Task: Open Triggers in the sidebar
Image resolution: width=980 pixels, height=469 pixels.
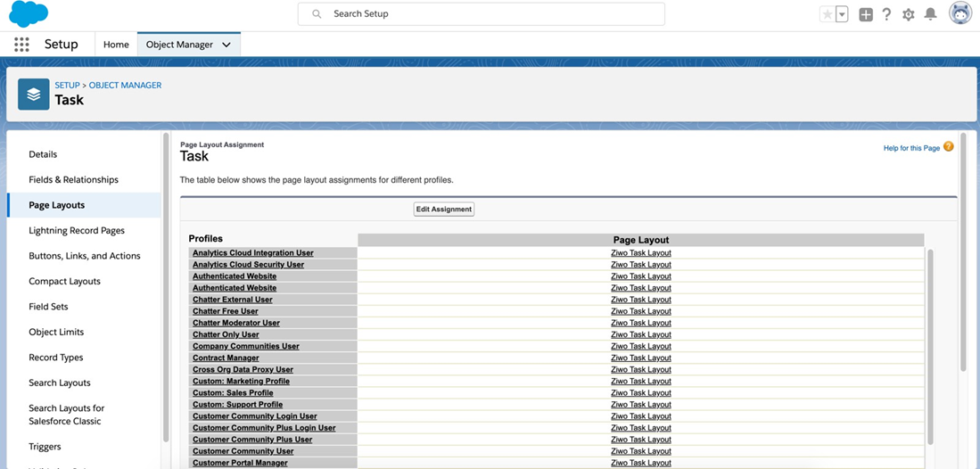Action: [x=45, y=447]
